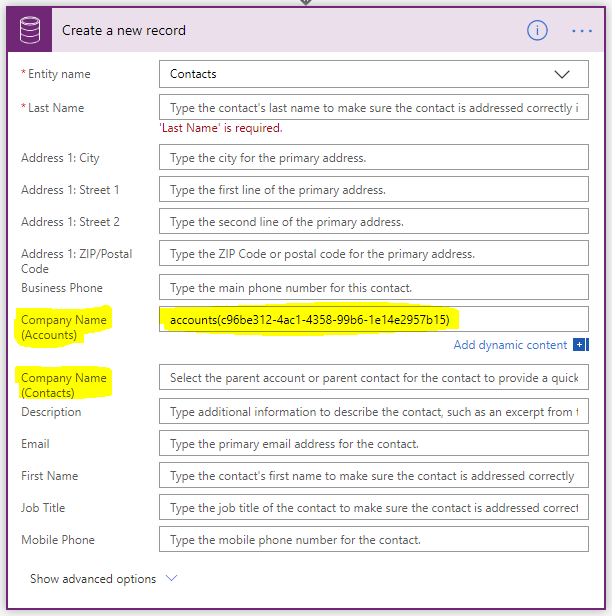Click into the Description field

[x=373, y=412]
